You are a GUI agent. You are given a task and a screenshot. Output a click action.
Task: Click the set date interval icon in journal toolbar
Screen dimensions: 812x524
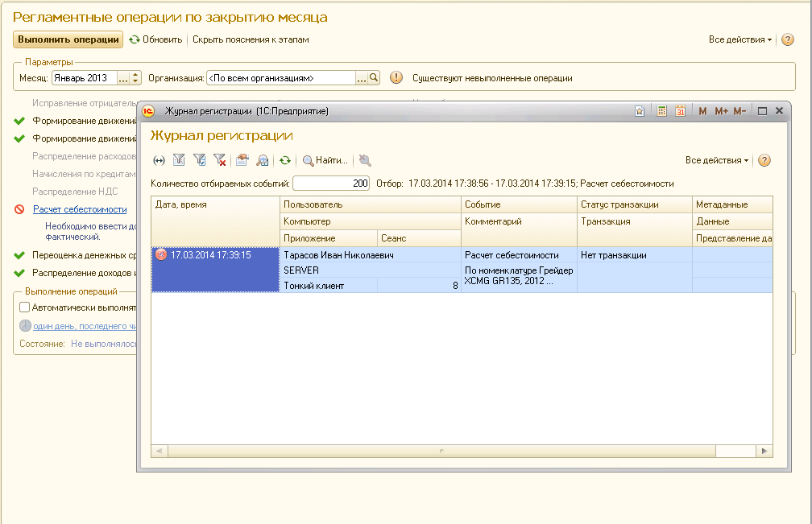[159, 160]
